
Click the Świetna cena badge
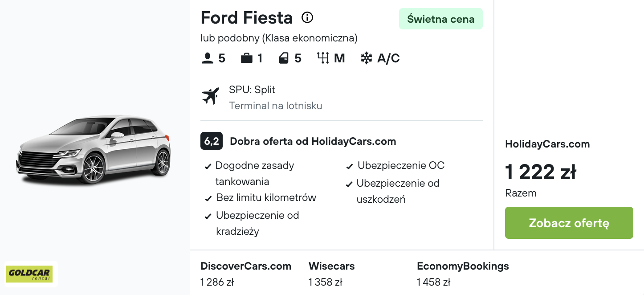coord(440,19)
